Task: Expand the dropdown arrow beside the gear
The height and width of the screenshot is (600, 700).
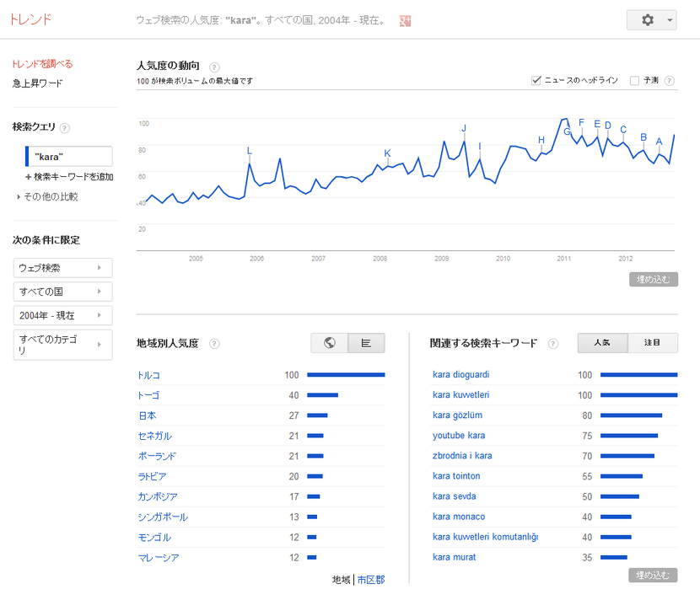Action: pyautogui.click(x=670, y=20)
